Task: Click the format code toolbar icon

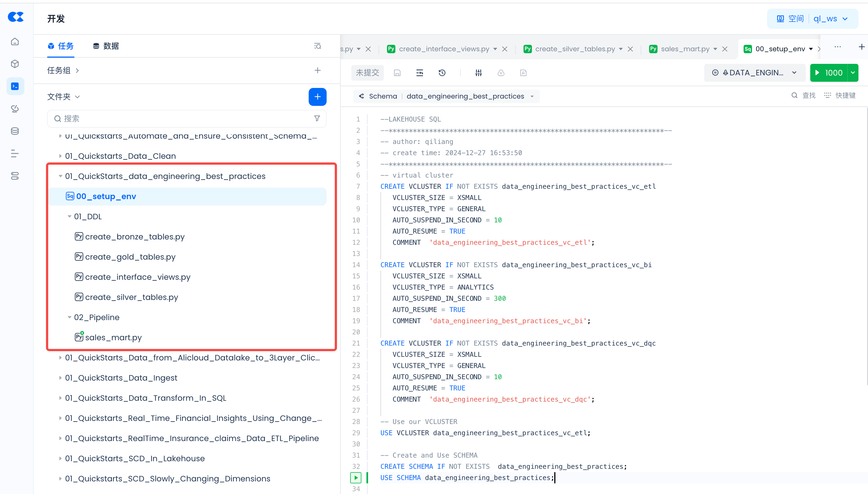Action: (419, 73)
